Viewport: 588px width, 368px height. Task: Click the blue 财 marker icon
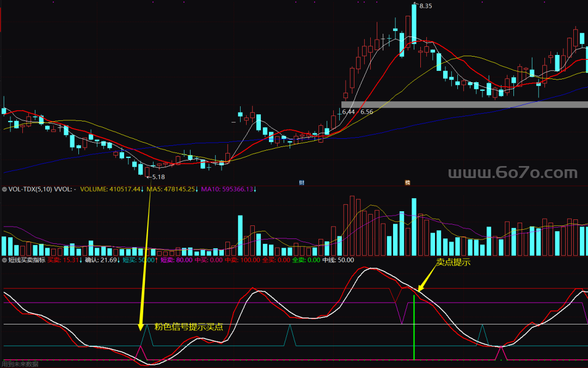[301, 183]
